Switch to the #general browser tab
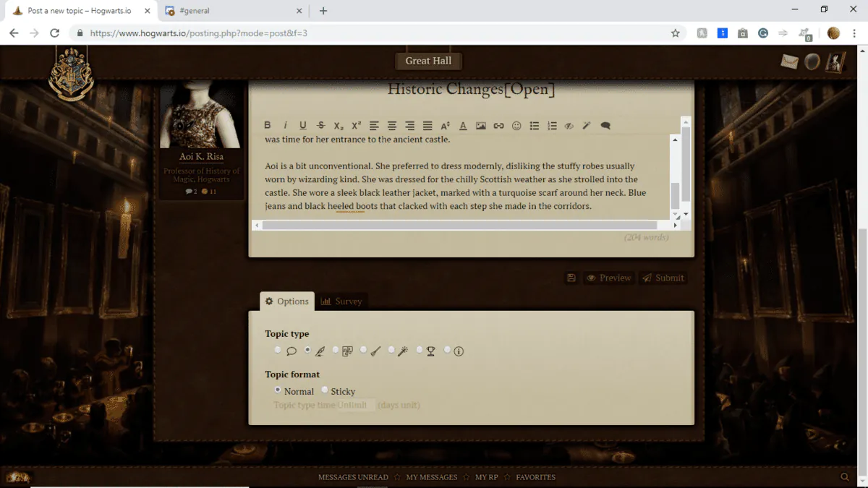The height and width of the screenshot is (488, 868). coord(231,11)
